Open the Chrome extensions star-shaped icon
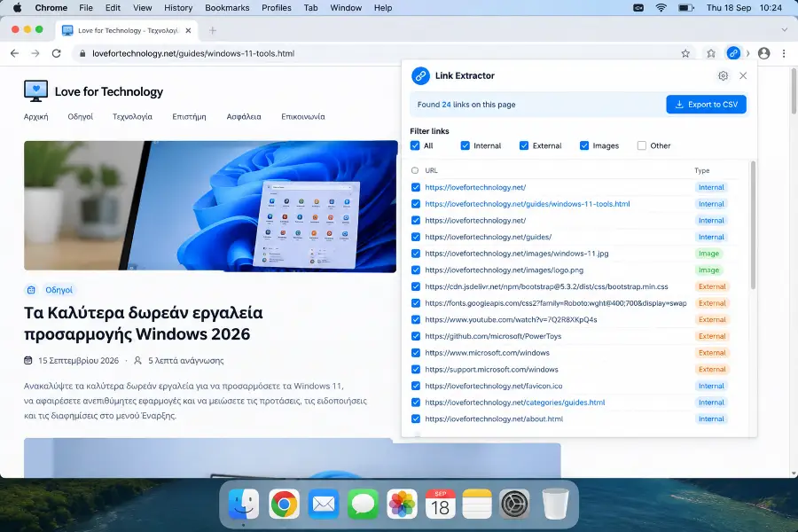Screen dimensions: 798x532 [711, 53]
